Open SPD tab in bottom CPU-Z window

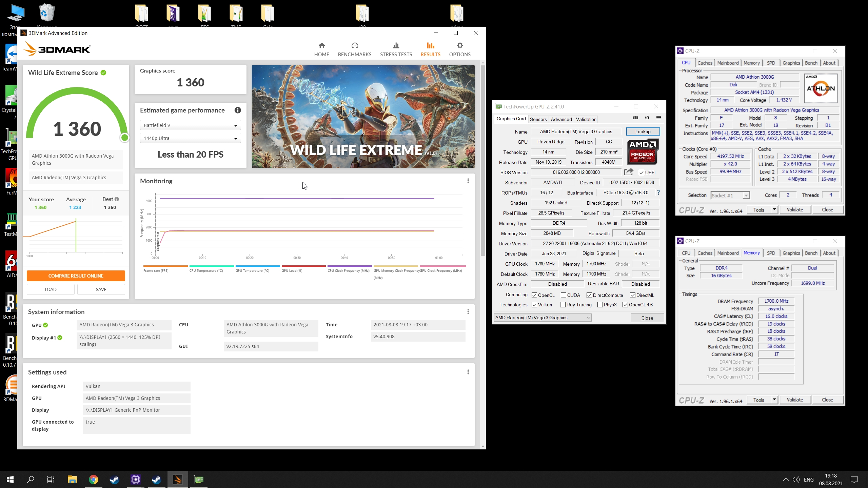tap(771, 253)
